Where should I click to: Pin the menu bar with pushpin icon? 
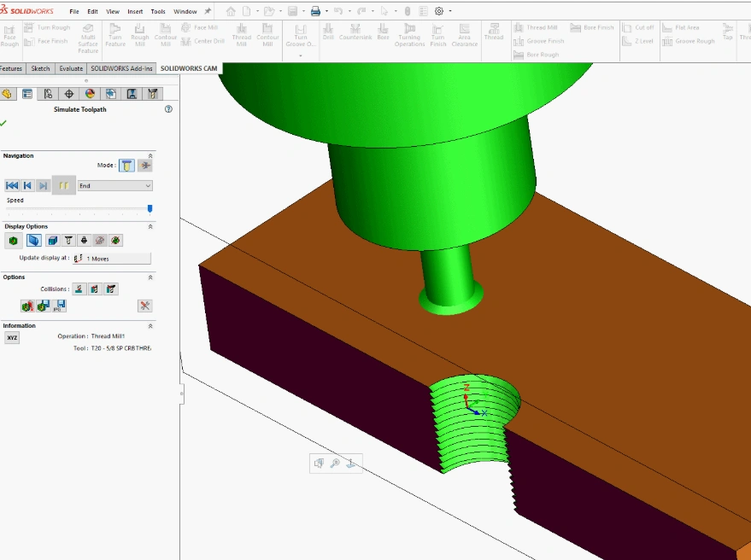click(208, 11)
